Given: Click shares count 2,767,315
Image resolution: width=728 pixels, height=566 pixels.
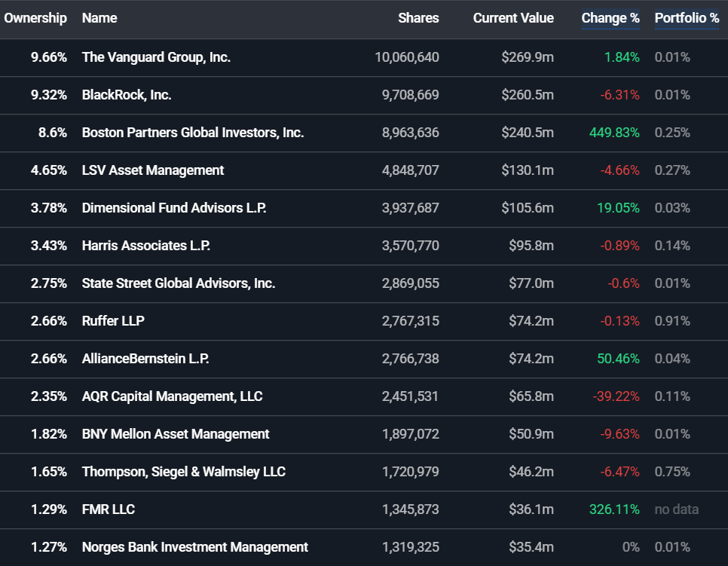Looking at the screenshot, I should [x=411, y=321].
